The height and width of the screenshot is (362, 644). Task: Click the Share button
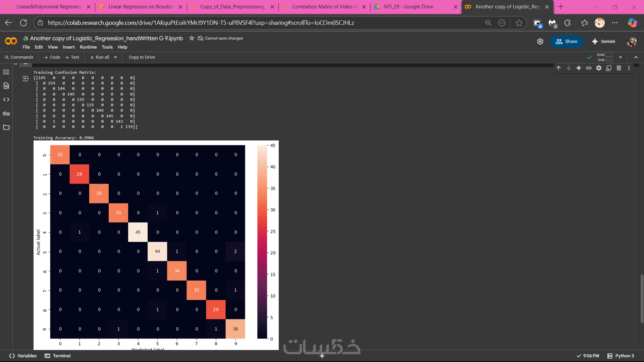point(566,42)
